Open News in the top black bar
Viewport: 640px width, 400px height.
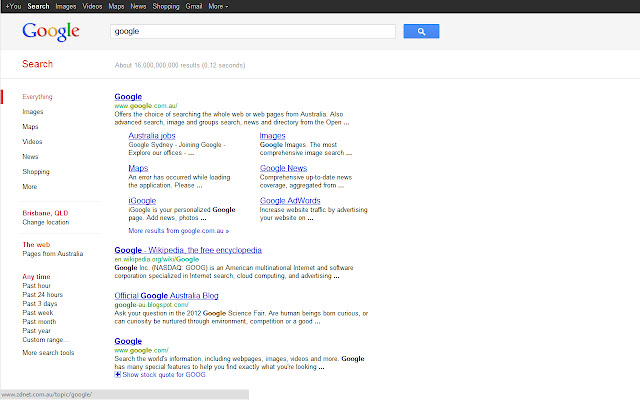click(138, 7)
